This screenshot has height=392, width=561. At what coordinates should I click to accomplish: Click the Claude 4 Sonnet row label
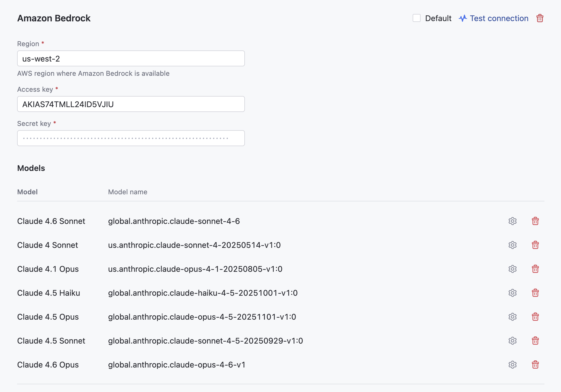(x=48, y=245)
